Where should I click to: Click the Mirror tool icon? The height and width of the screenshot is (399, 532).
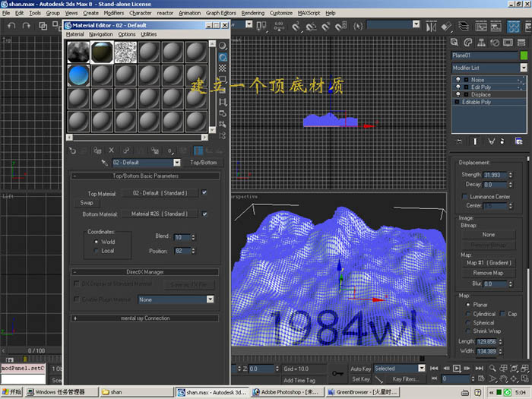tap(431, 27)
